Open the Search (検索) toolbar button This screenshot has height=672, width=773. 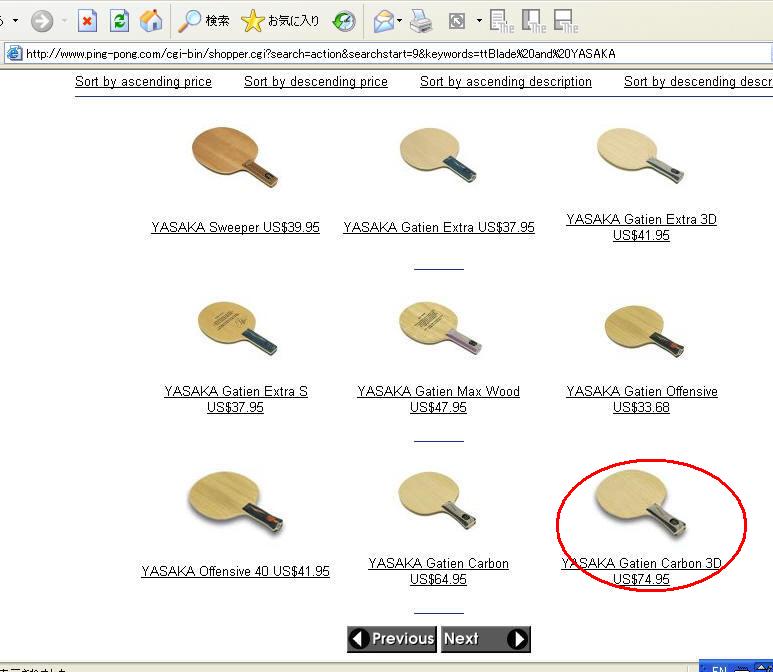(x=204, y=21)
